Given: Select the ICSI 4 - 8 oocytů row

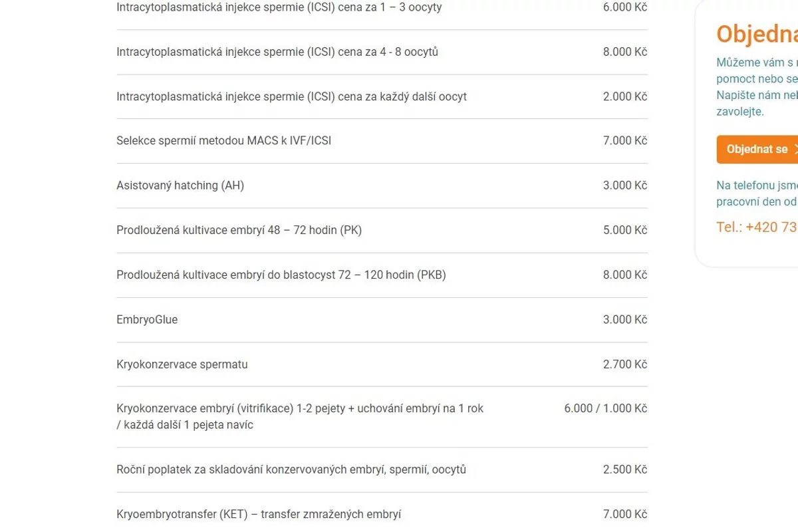Looking at the screenshot, I should 382,52.
